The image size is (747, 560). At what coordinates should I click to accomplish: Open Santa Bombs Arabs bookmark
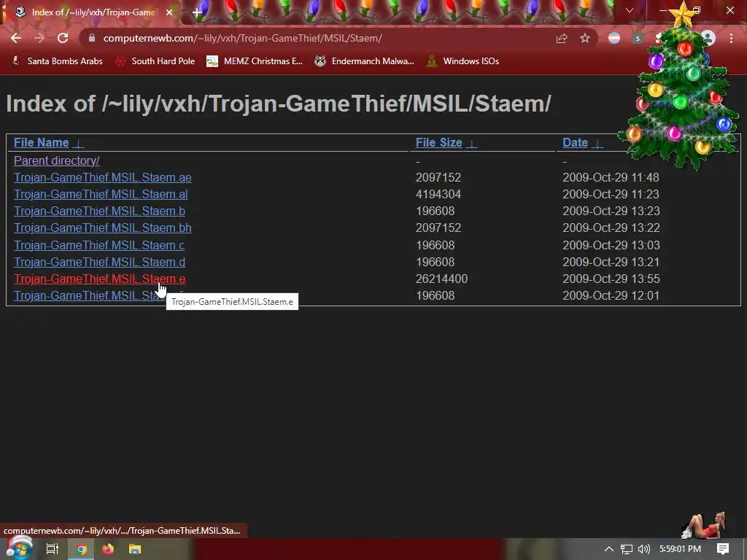(57, 61)
